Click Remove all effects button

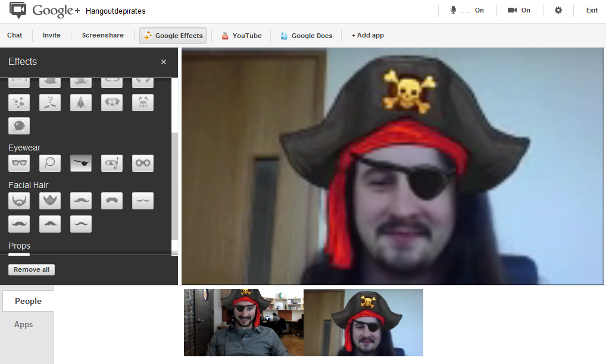click(32, 269)
